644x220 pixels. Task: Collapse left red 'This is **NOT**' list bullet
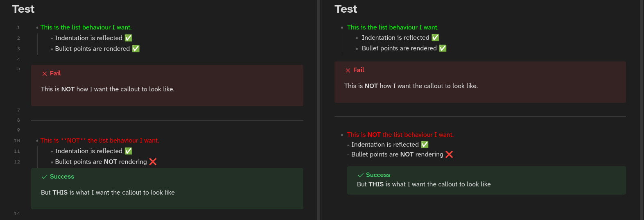click(37, 141)
